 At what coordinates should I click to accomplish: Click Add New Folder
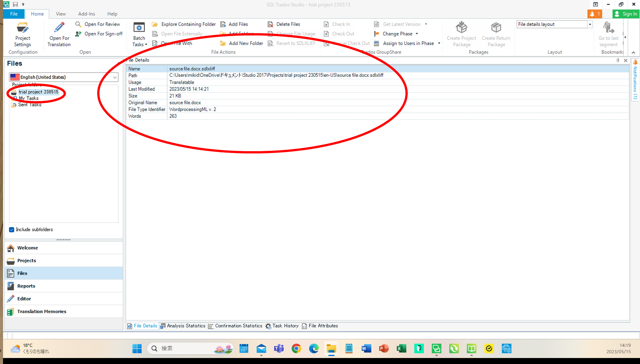point(242,43)
